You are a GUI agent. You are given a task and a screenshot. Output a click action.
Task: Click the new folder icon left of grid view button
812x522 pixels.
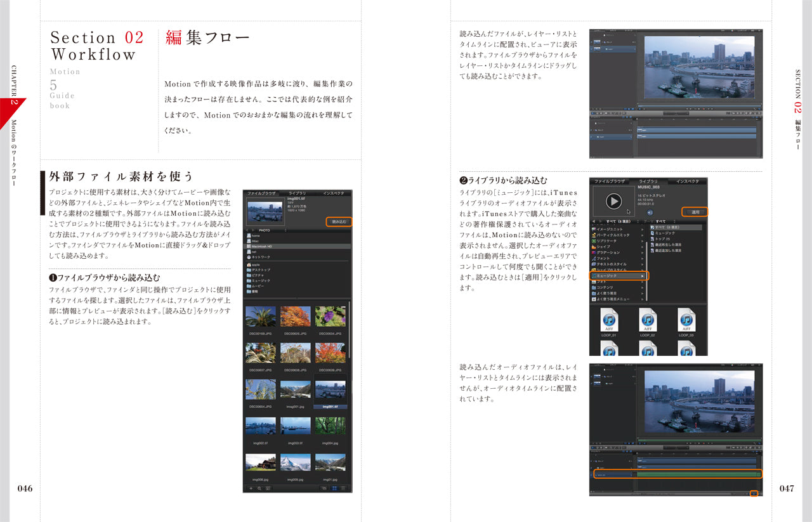point(324,488)
